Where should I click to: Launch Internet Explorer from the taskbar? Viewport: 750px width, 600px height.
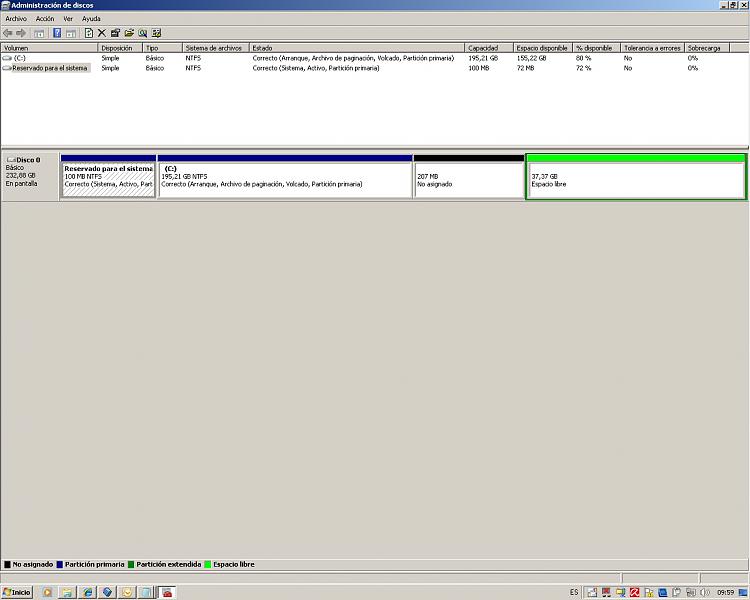tap(87, 592)
